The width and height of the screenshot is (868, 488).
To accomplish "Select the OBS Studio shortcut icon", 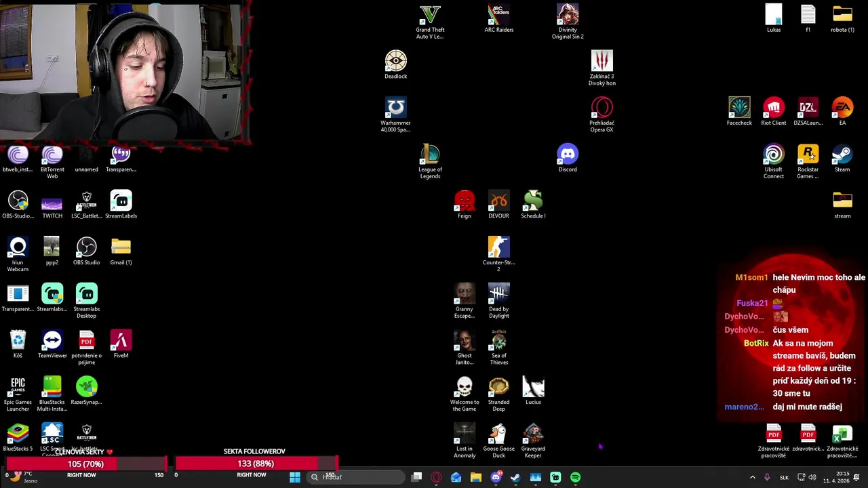I will (86, 251).
